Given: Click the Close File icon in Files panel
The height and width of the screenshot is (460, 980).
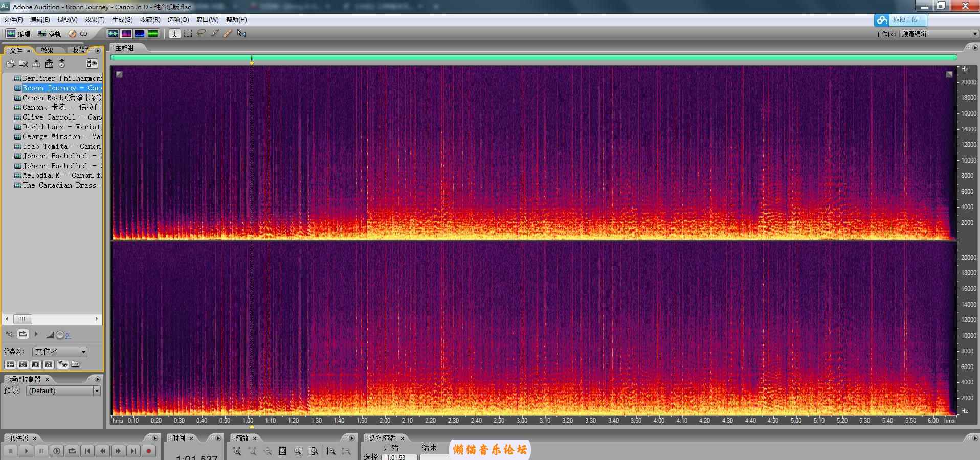Looking at the screenshot, I should [24, 64].
